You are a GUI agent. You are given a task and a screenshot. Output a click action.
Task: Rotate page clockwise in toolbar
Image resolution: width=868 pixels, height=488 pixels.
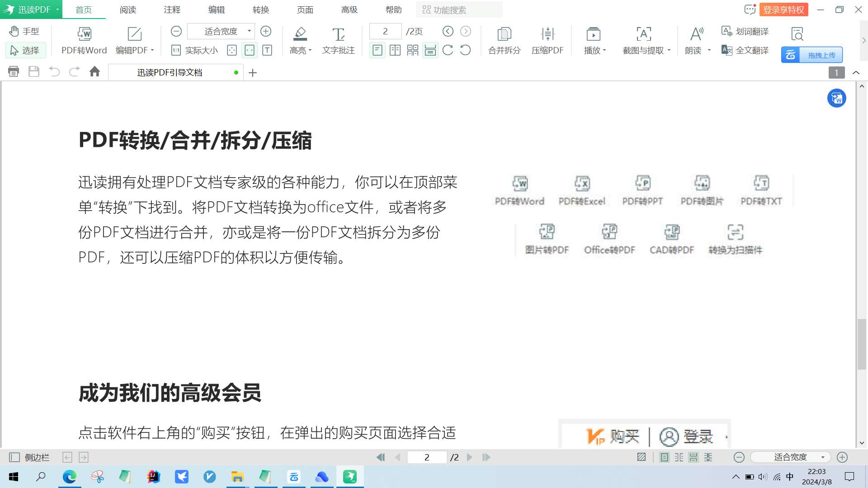coord(448,50)
